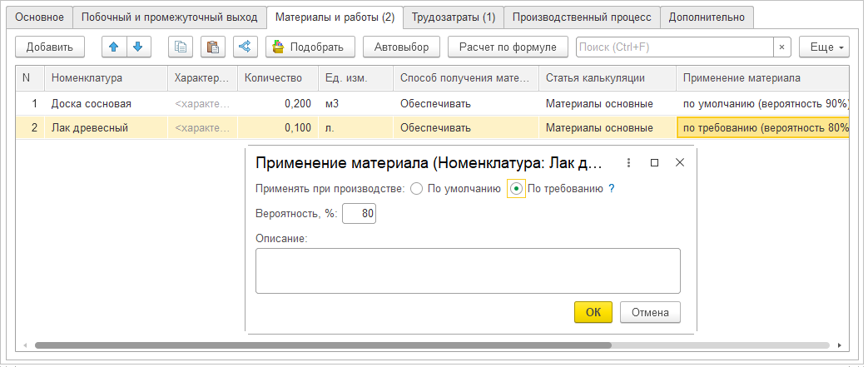Viewport: 868px width, 367px height.
Task: Click the copy row icon
Action: pos(181,47)
